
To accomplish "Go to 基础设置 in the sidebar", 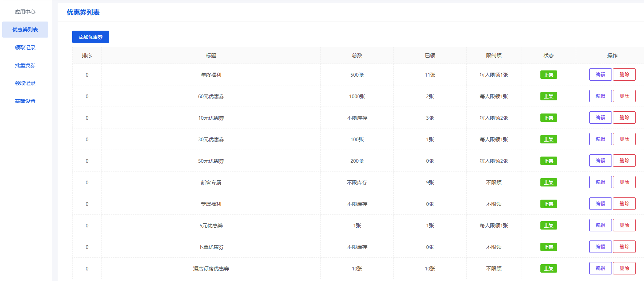I will [25, 101].
